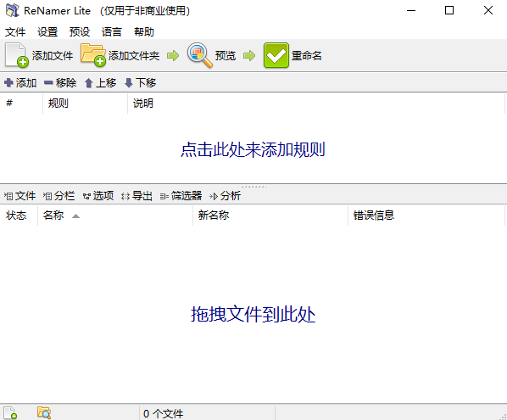Viewport: 507px width, 420px height.
Task: Open the 筛选器 (Filters) settings
Action: (181, 196)
